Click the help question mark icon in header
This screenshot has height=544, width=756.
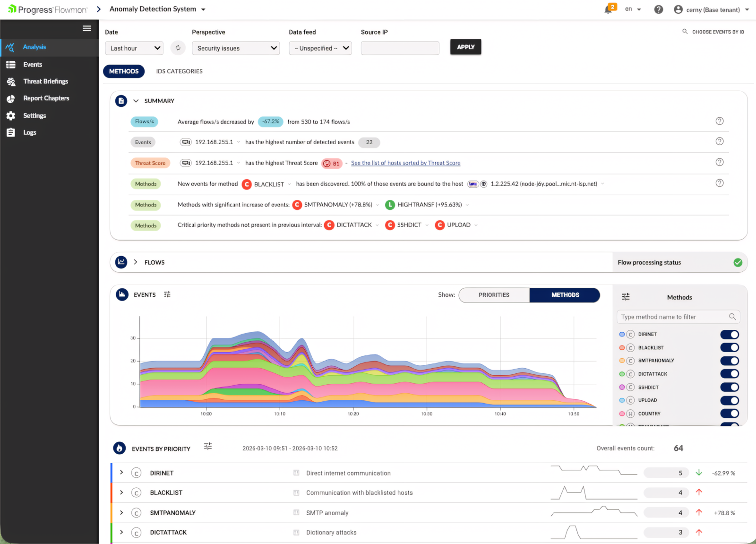[658, 9]
